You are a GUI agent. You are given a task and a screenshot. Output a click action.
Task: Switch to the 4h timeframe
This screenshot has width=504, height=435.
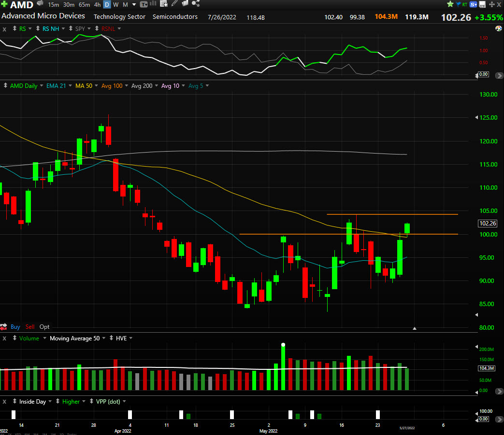(97, 5)
